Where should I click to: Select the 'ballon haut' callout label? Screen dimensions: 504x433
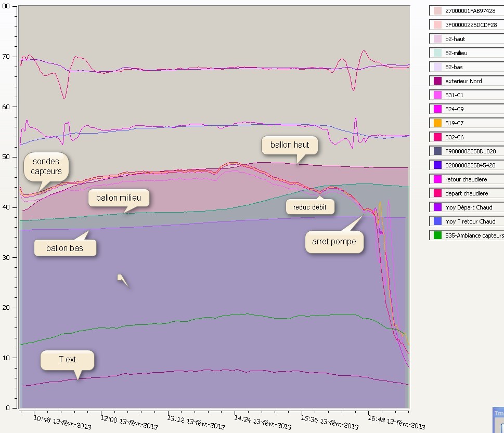pyautogui.click(x=290, y=145)
